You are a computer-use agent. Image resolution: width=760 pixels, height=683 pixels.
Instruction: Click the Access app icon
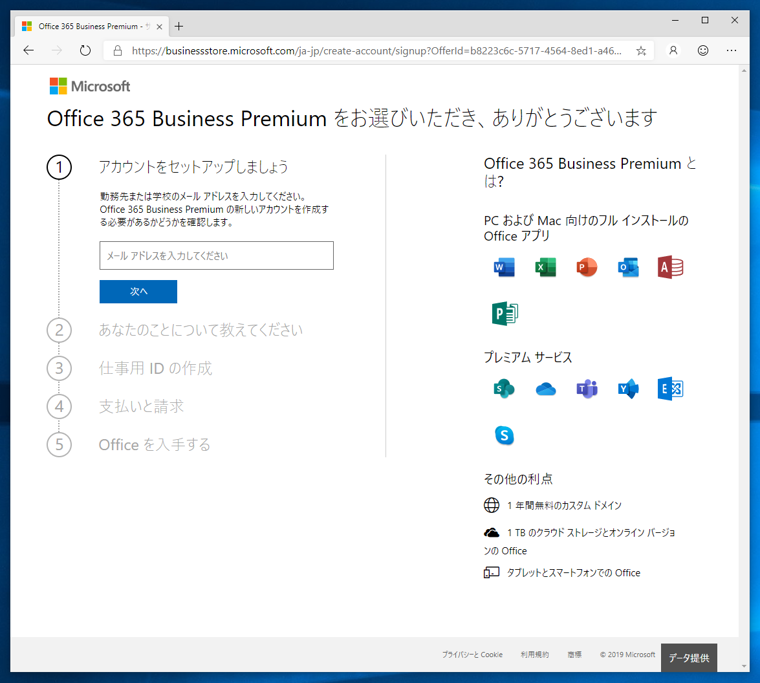670,268
